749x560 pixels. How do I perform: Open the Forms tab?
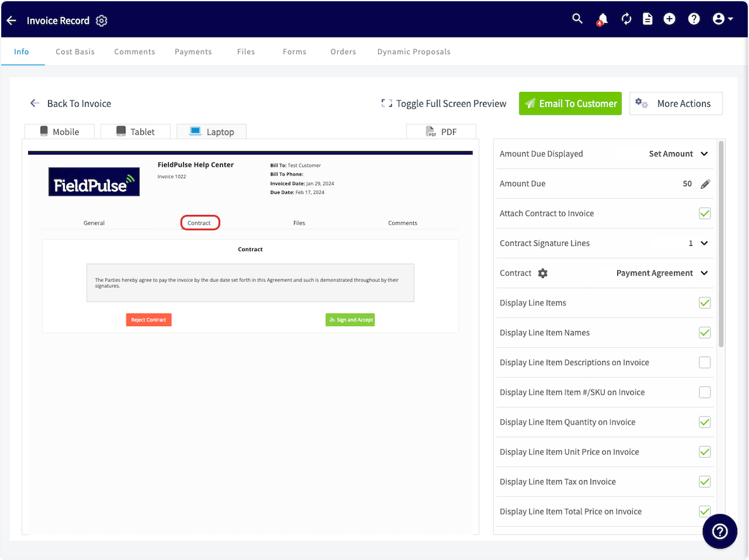295,52
